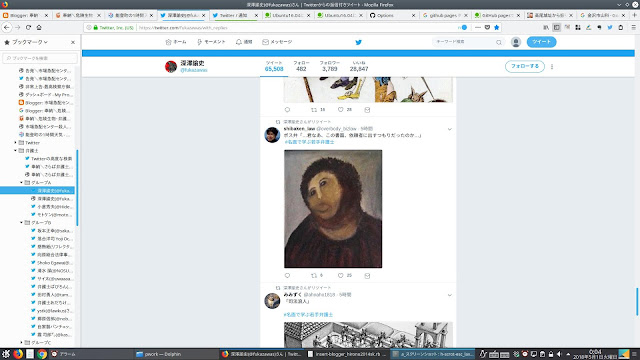
Task: View the いいね count 28,847
Action: [x=359, y=66]
